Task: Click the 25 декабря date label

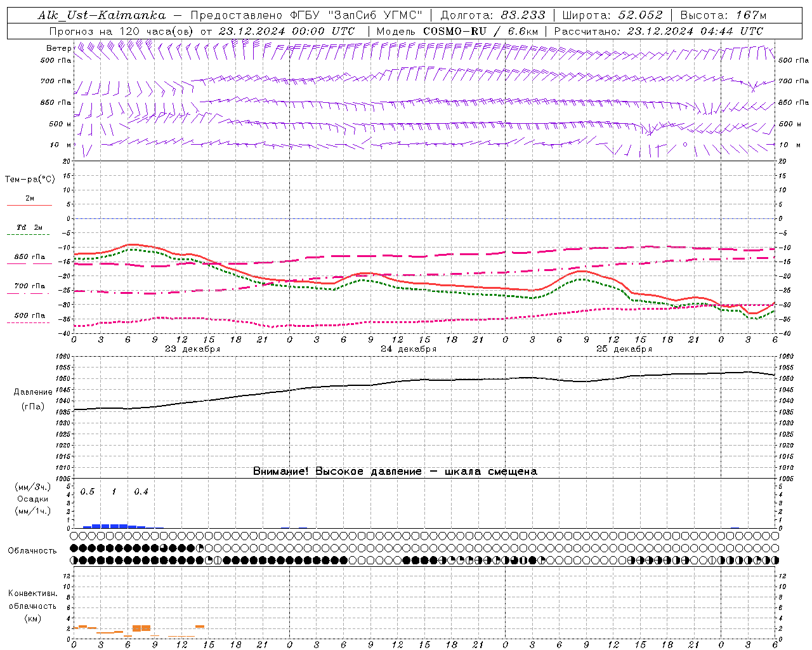Action: (x=624, y=349)
